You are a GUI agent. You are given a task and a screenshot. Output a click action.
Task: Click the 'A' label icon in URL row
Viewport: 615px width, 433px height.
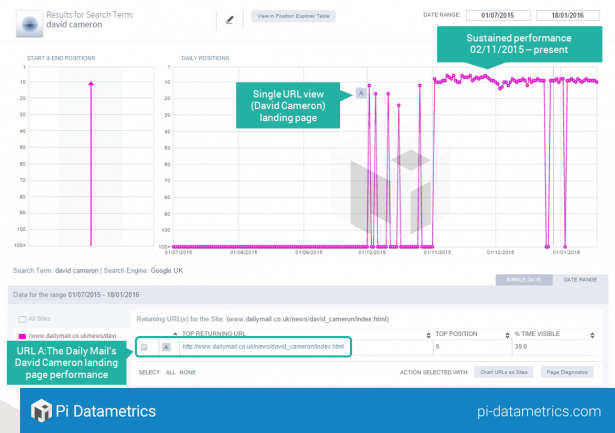[x=166, y=347]
